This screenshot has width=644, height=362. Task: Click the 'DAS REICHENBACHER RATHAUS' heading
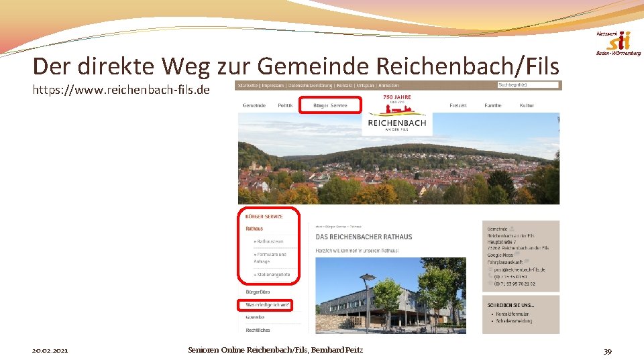(364, 237)
